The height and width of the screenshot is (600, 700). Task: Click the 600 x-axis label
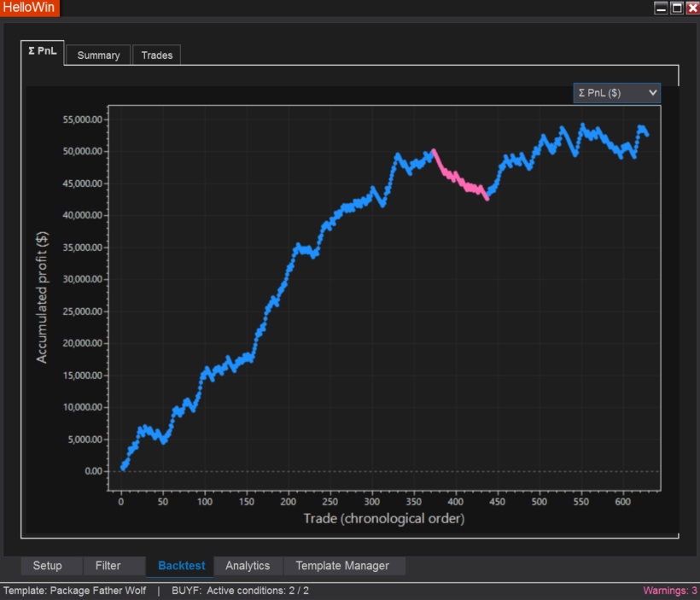click(623, 502)
